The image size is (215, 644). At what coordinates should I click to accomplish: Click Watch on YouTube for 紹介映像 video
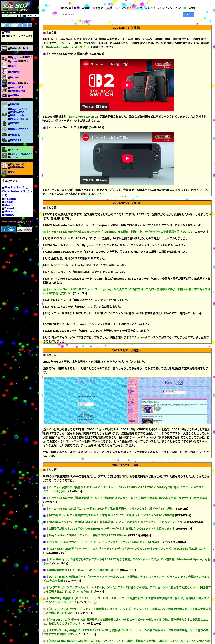click(95, 107)
